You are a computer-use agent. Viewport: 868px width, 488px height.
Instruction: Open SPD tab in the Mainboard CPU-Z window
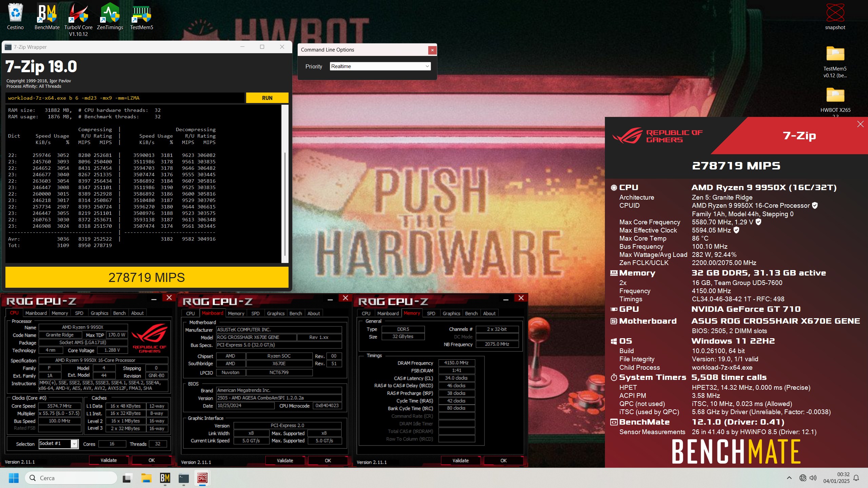255,313
